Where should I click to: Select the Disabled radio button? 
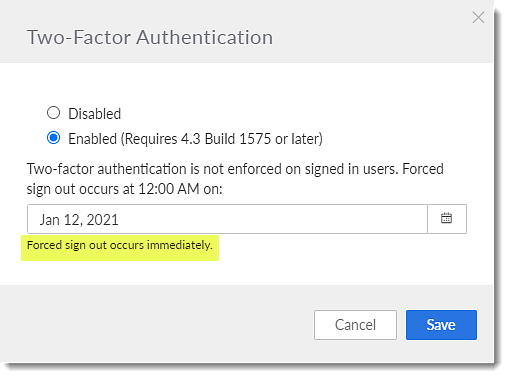(53, 113)
